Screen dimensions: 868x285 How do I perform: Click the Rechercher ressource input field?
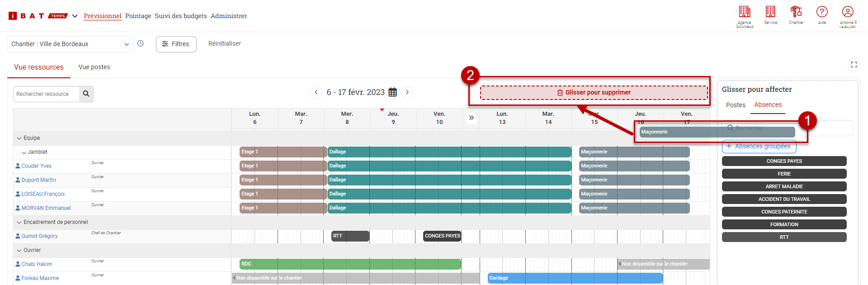pyautogui.click(x=47, y=94)
